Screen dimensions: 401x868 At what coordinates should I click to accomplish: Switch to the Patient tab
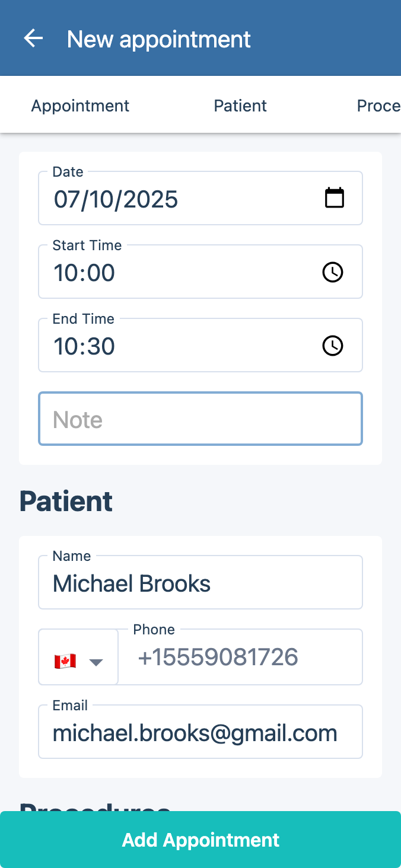[240, 106]
